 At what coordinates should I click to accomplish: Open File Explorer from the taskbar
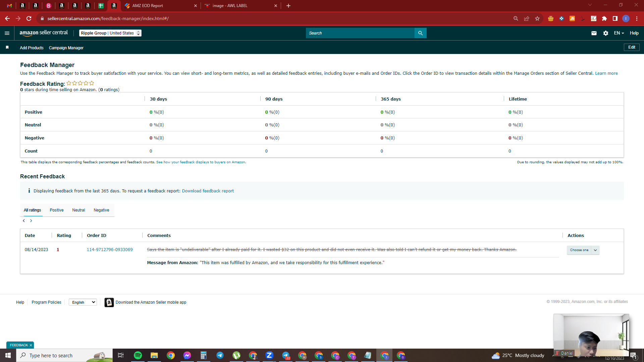[x=154, y=355]
